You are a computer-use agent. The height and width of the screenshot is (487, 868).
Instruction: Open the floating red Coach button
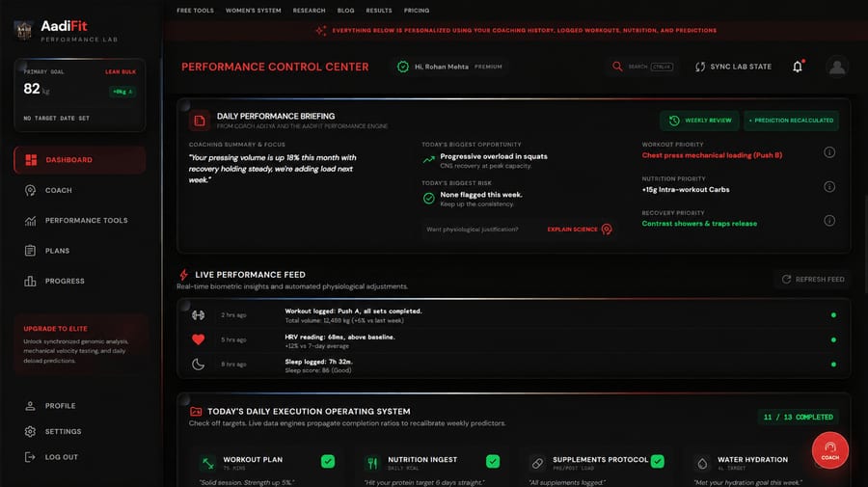click(x=829, y=450)
